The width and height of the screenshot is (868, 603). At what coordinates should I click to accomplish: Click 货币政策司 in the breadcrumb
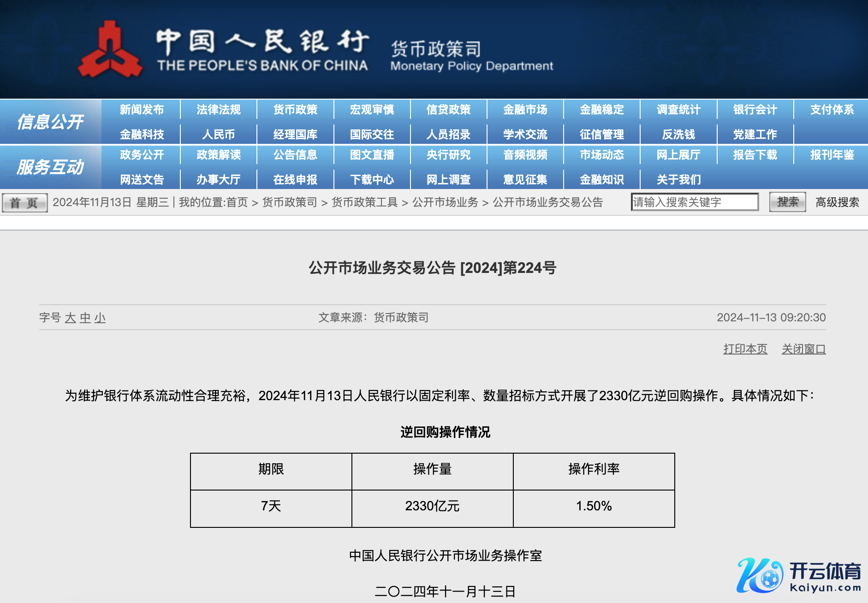[x=290, y=202]
